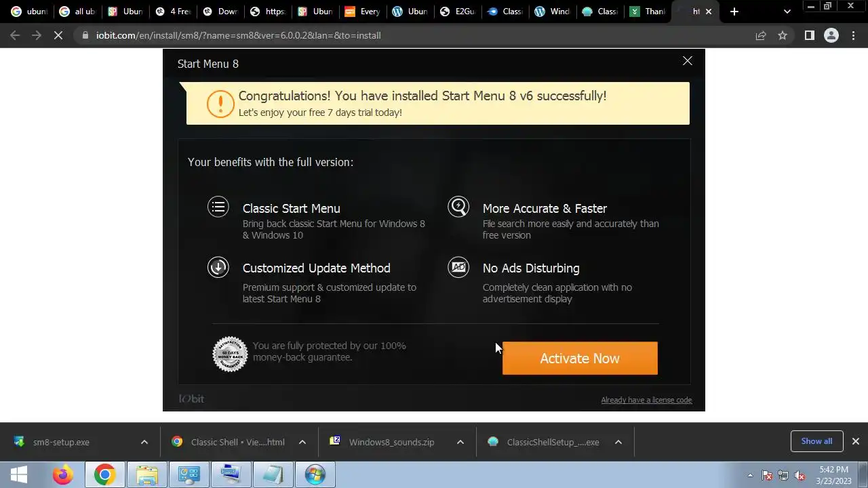Switch to the 'E2Gu' tab

click(457, 12)
